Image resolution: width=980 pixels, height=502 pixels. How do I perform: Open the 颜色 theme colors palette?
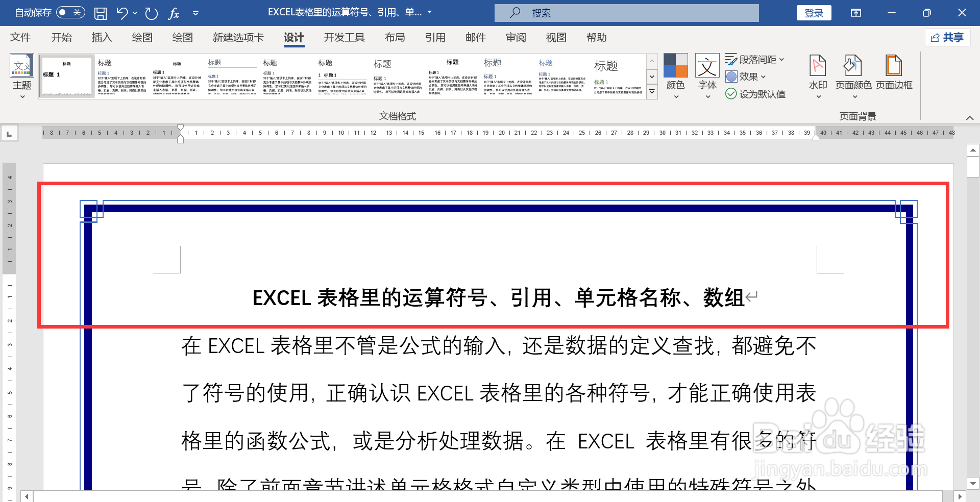point(676,76)
